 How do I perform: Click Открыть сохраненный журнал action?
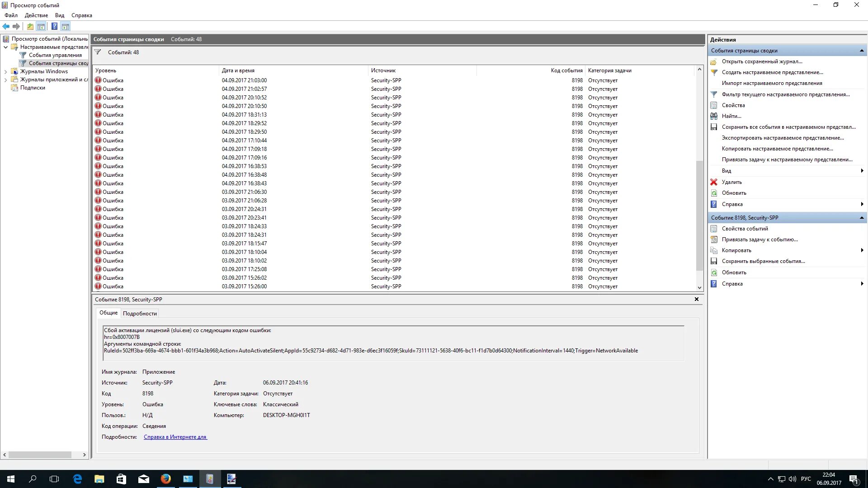point(762,61)
